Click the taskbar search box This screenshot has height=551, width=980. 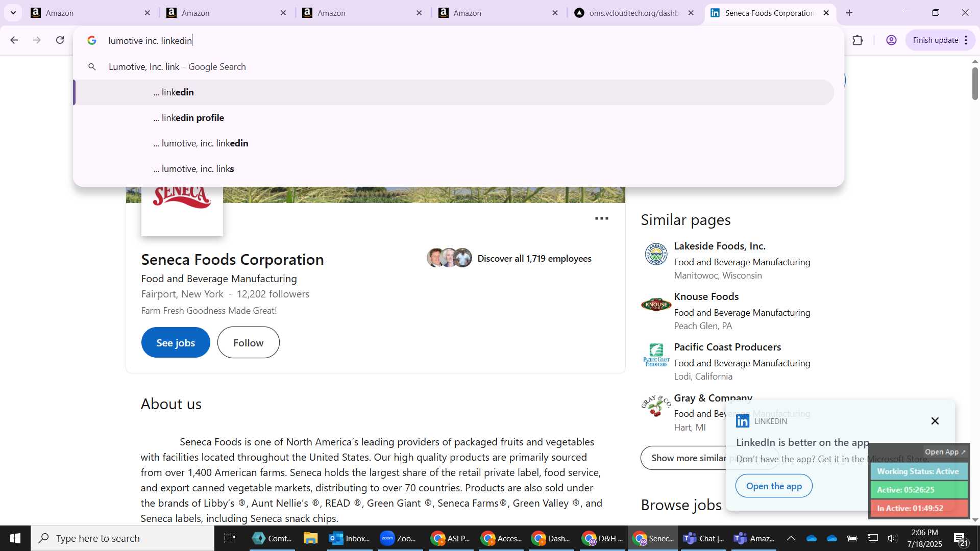click(x=122, y=538)
